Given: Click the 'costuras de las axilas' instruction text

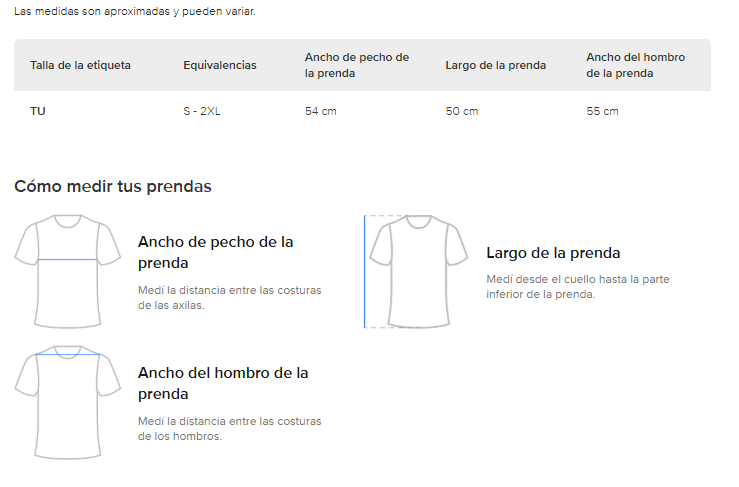Looking at the screenshot, I should pos(230,297).
